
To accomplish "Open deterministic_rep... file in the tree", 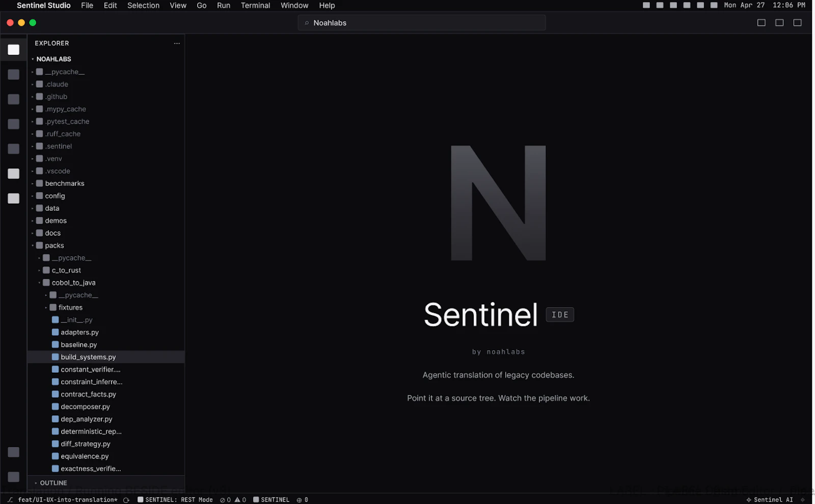I will point(106,431).
